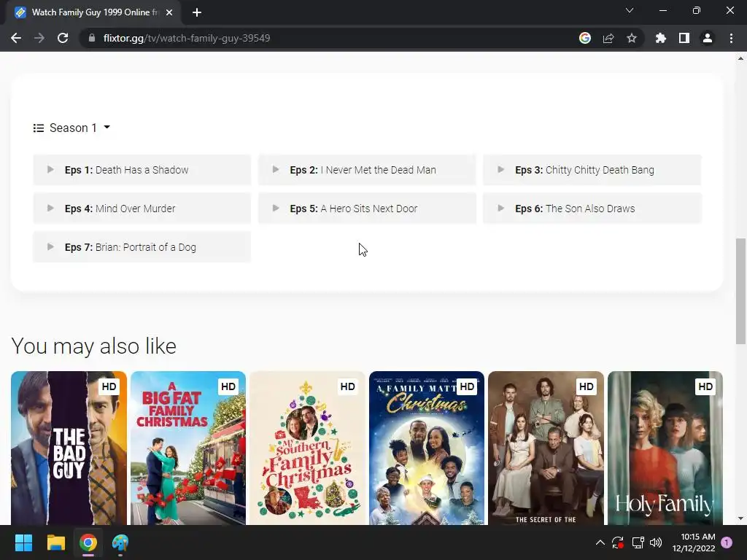Play Eps 7: Brian: Portrait of a Dog

click(x=142, y=246)
